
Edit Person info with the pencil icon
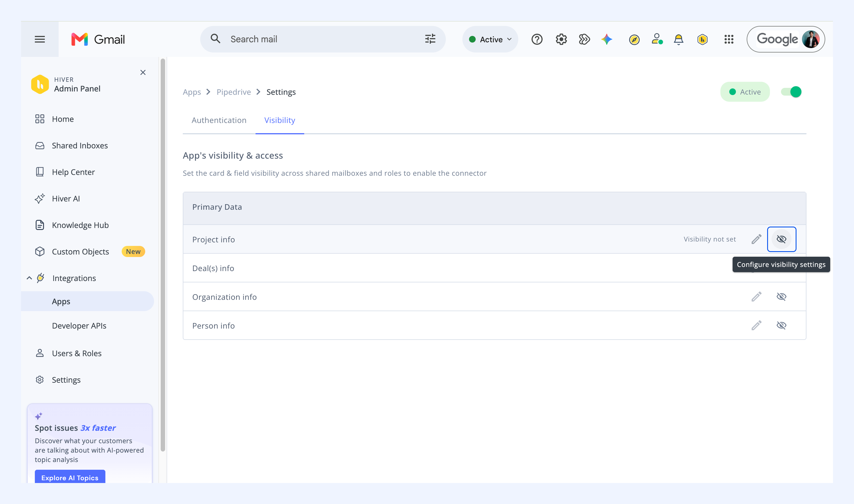click(x=756, y=325)
